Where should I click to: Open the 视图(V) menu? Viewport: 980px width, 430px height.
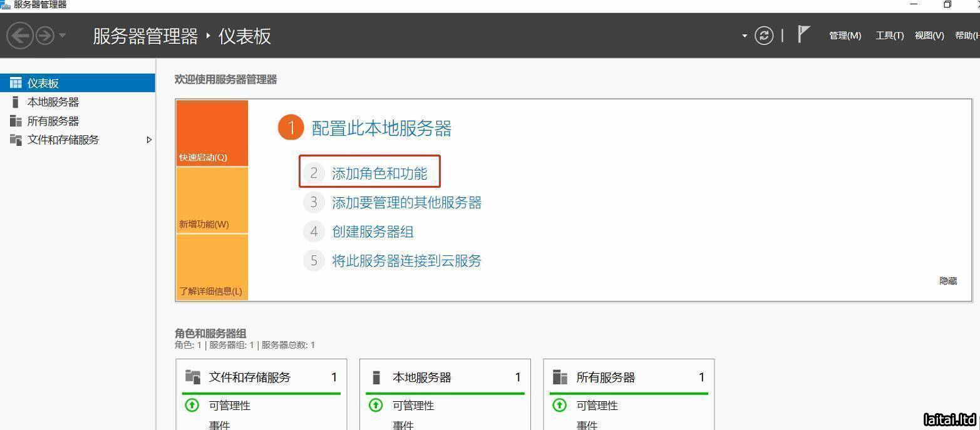(929, 36)
